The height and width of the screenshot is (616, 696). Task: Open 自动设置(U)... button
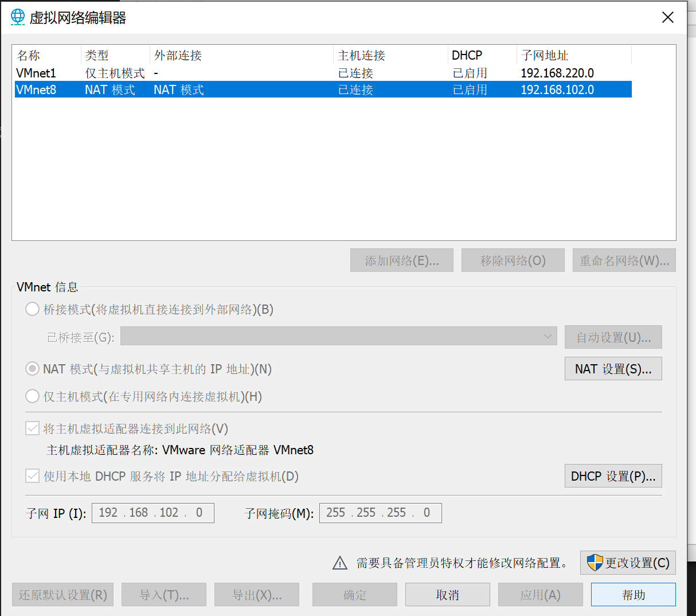pyautogui.click(x=613, y=337)
